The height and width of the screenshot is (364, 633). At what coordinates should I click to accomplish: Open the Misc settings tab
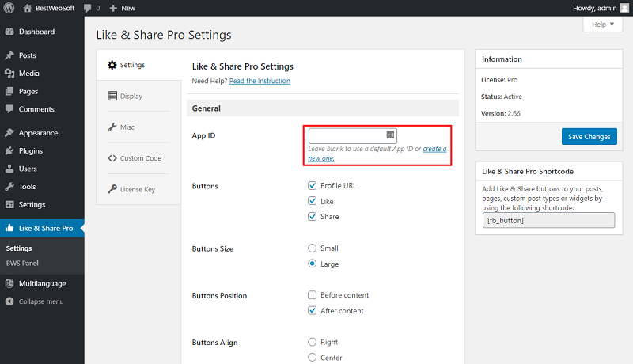[x=127, y=127]
